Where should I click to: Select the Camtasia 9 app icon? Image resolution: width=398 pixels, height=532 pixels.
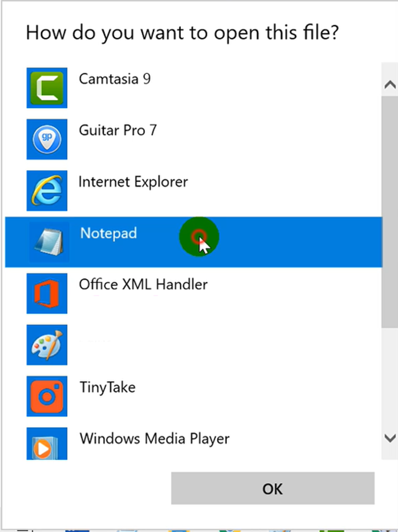[47, 88]
